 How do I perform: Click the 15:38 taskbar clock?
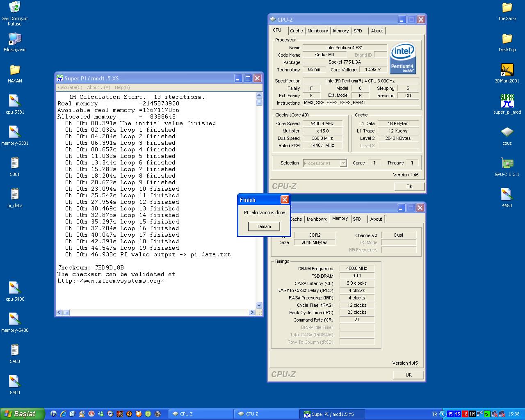point(514,414)
